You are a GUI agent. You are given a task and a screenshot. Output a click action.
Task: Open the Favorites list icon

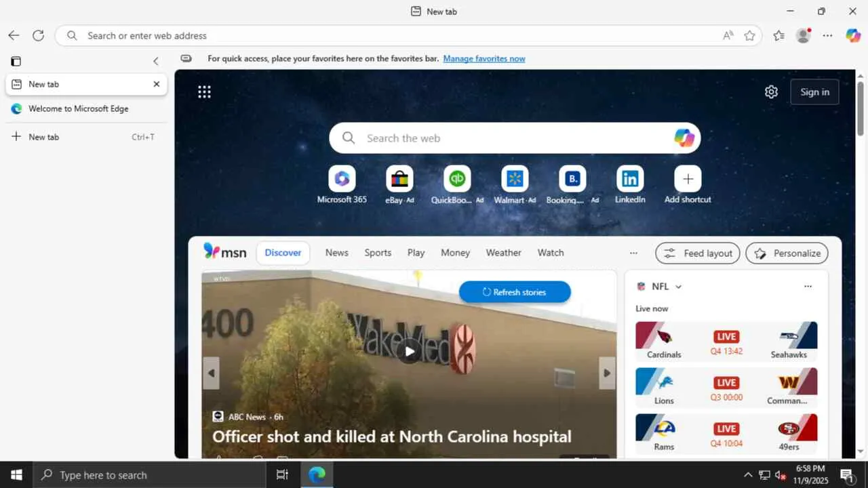778,35
